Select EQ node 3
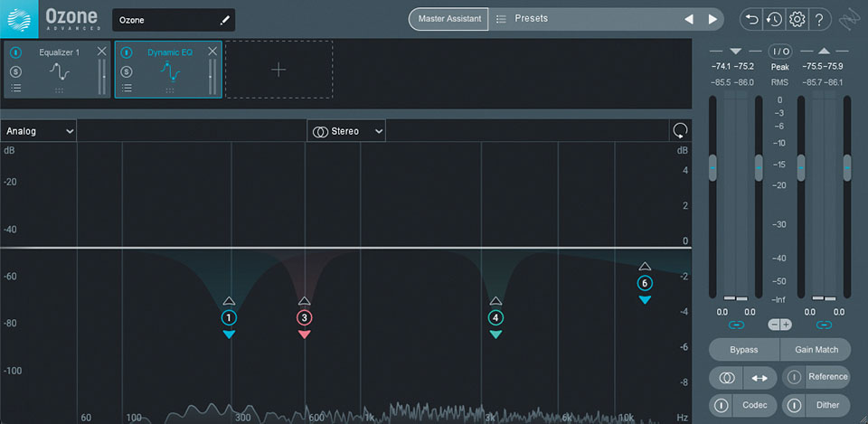The image size is (868, 424). (x=305, y=317)
